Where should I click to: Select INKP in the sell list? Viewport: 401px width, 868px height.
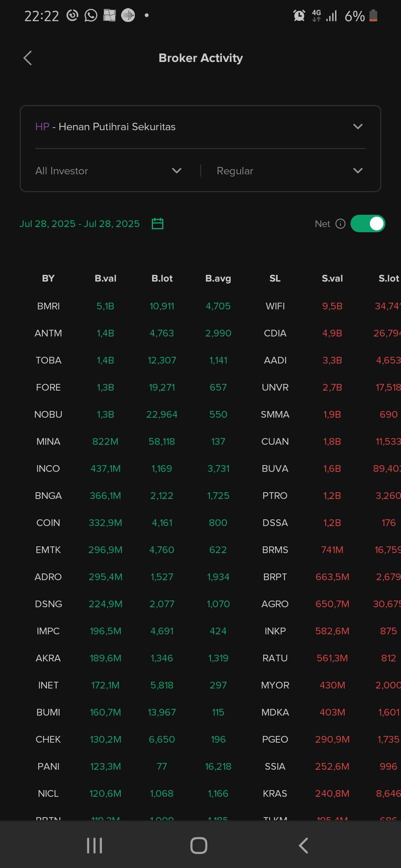click(275, 631)
